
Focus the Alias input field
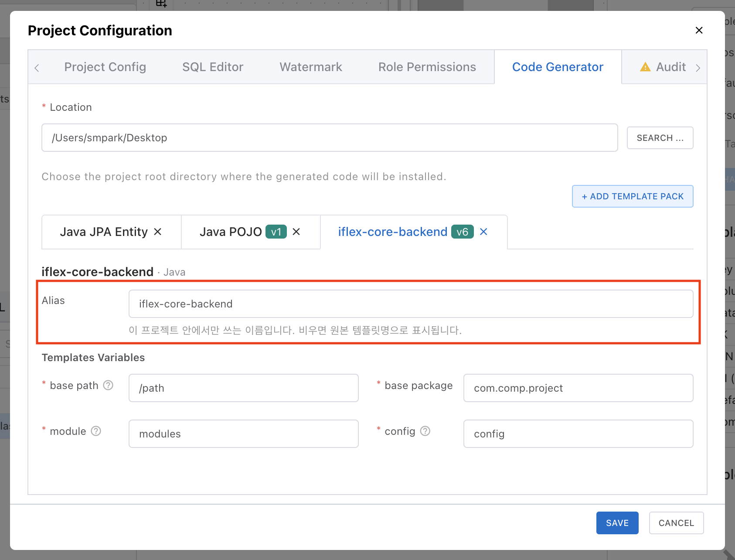point(411,304)
